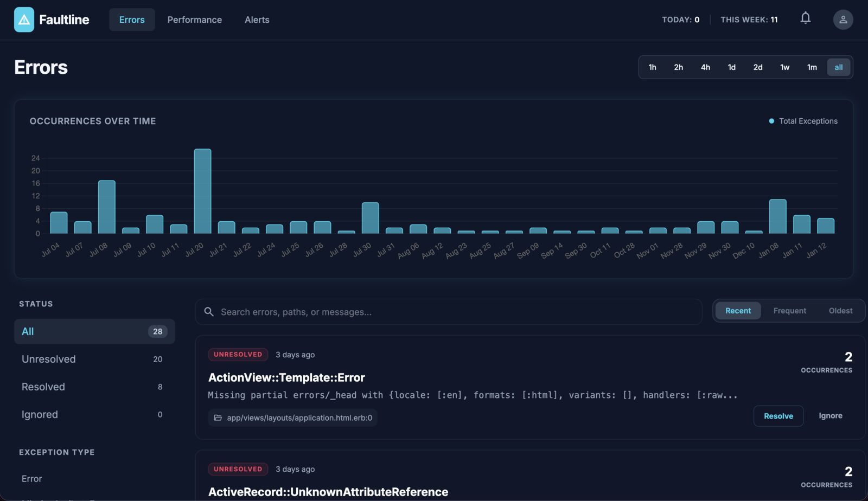Show Resolved errors in the status list
Viewport: 868px width, 501px height.
pyautogui.click(x=43, y=387)
